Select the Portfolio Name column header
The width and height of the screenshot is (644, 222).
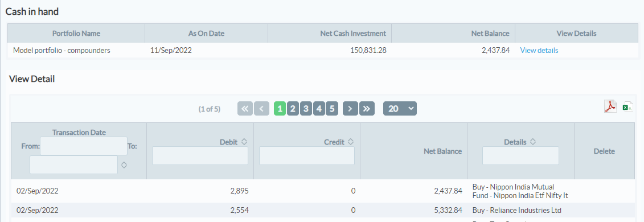[76, 33]
